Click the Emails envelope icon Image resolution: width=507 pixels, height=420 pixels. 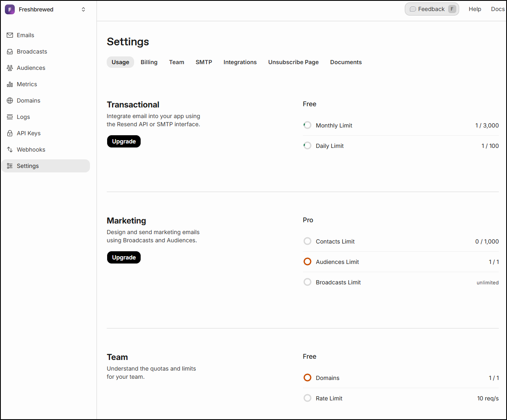click(x=10, y=35)
